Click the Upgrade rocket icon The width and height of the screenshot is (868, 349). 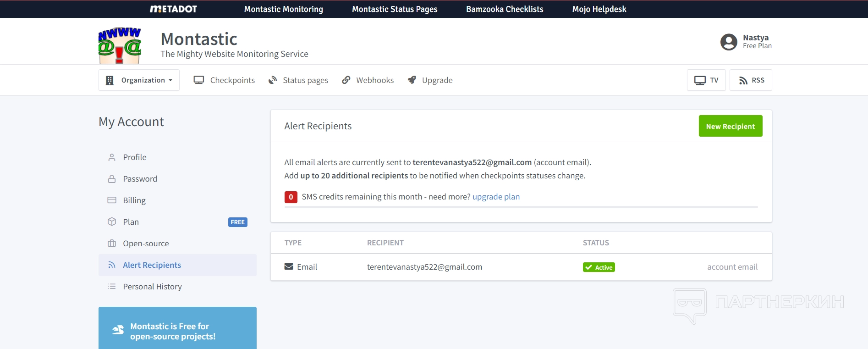pyautogui.click(x=412, y=80)
